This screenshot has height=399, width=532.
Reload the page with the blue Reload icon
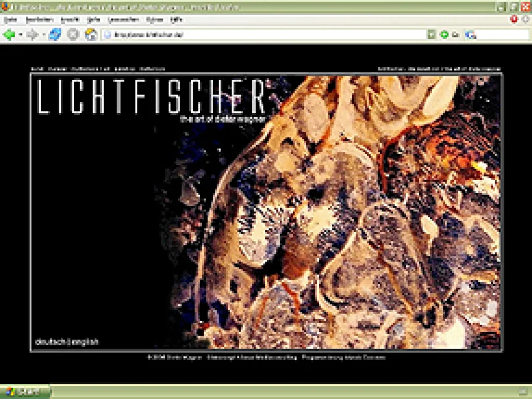pyautogui.click(x=55, y=34)
